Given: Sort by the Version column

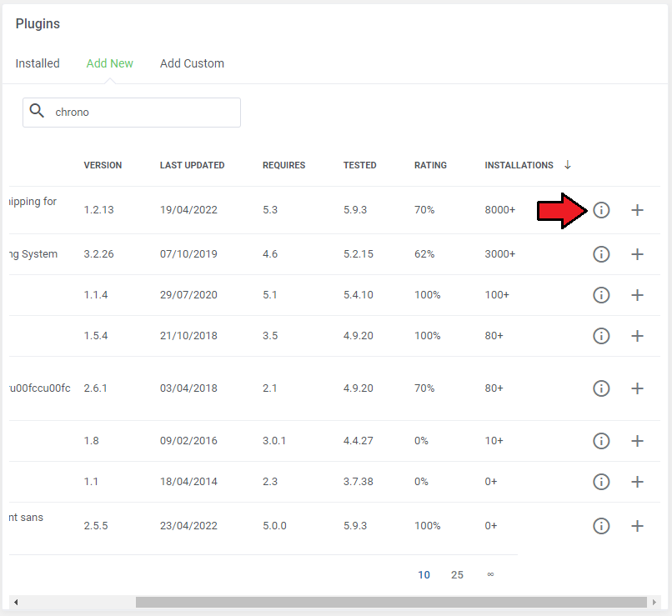Looking at the screenshot, I should [x=103, y=165].
